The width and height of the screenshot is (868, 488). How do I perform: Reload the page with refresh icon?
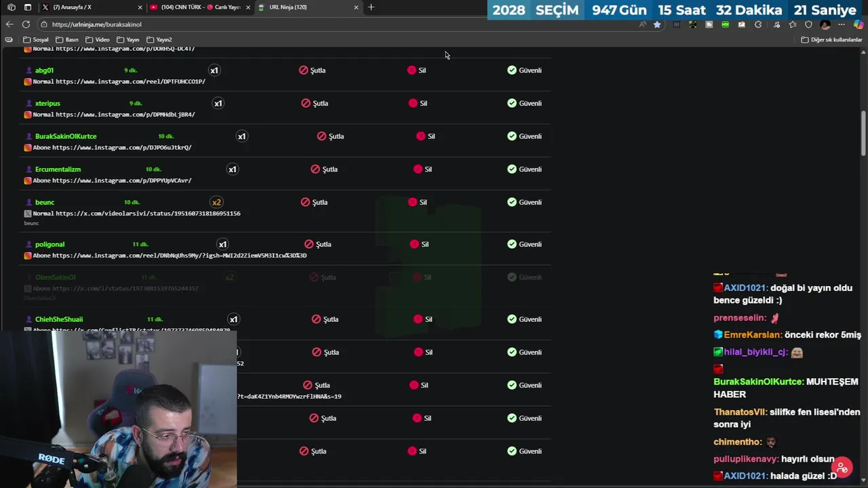click(26, 24)
